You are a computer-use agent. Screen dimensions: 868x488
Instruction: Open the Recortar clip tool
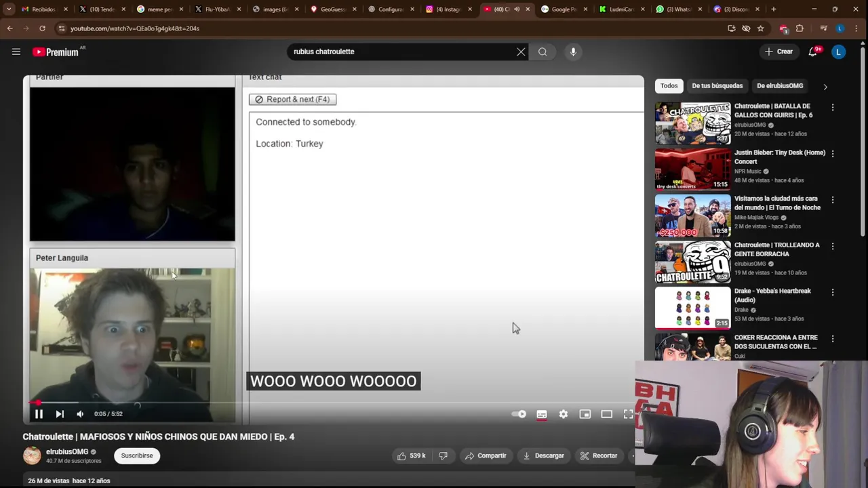click(x=599, y=455)
